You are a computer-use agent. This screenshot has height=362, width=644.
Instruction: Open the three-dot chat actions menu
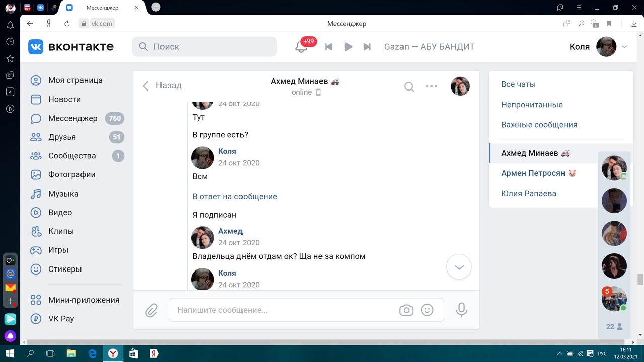pyautogui.click(x=432, y=86)
